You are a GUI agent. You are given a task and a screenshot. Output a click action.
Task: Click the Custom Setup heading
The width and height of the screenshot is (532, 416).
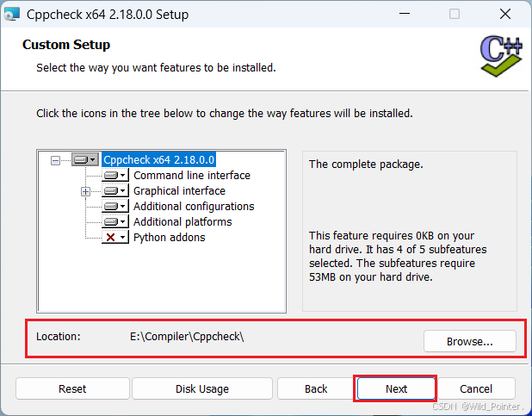(66, 45)
